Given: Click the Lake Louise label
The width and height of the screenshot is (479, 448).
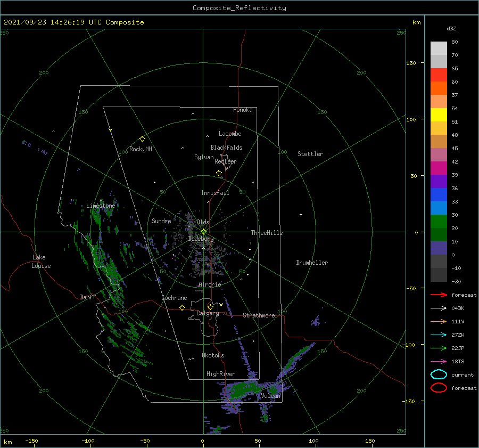Looking at the screenshot, I should click(x=41, y=262).
